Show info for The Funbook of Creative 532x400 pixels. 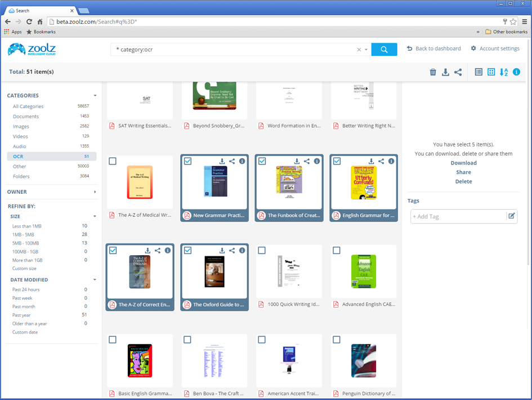pyautogui.click(x=316, y=161)
